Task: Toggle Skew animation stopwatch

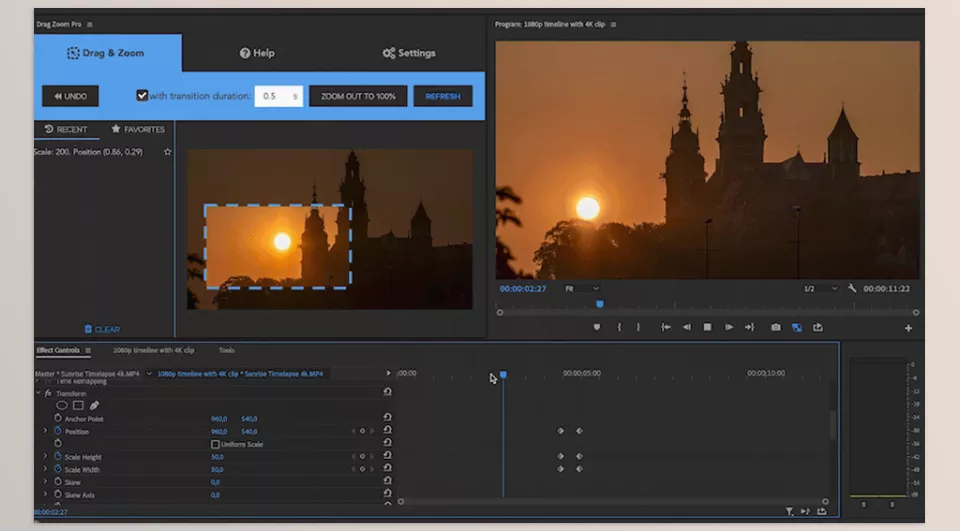Action: pos(58,481)
